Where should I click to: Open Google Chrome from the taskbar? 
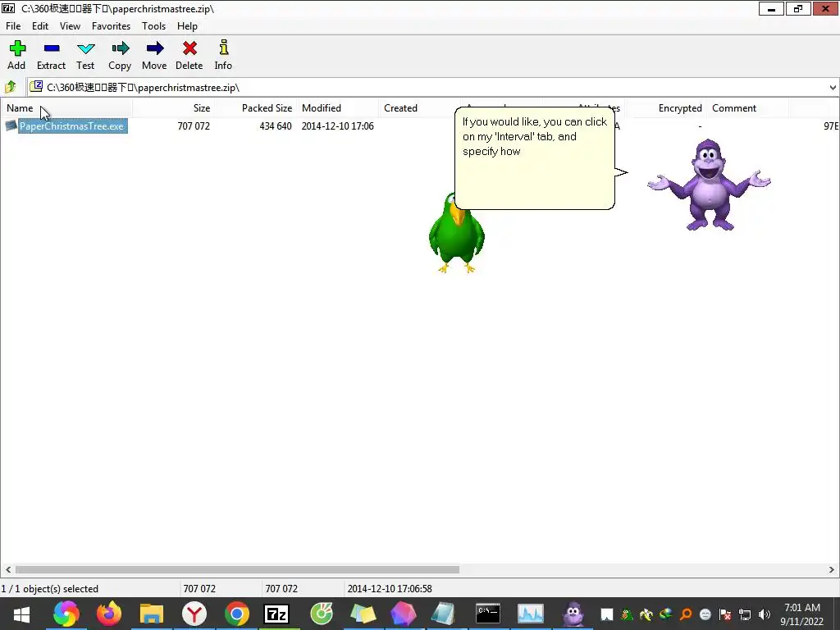tap(237, 614)
